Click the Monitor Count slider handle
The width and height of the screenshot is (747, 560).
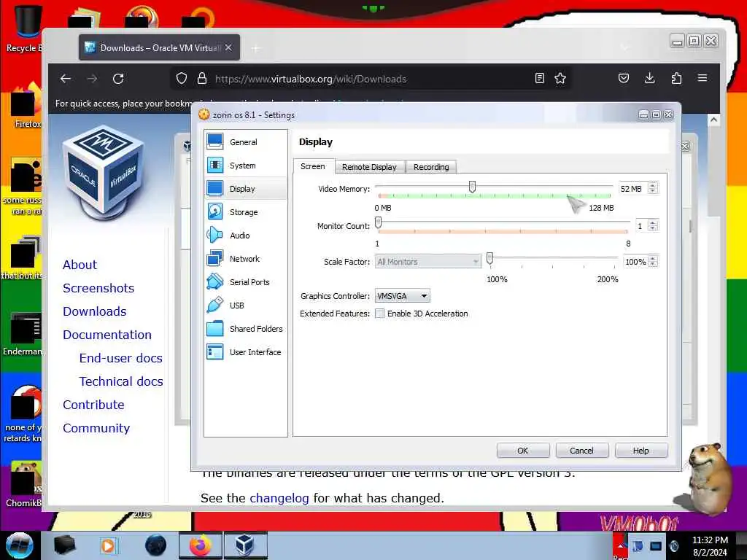pyautogui.click(x=379, y=222)
